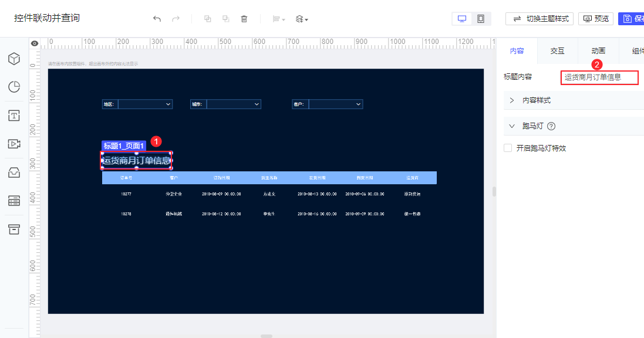644x338 pixels.
Task: Switch to desktop layout view
Action: point(462,19)
